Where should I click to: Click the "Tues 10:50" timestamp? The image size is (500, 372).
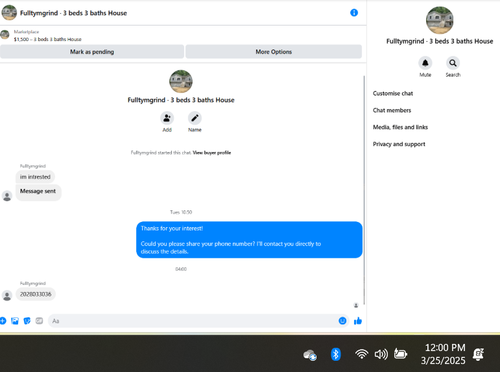[x=181, y=212]
